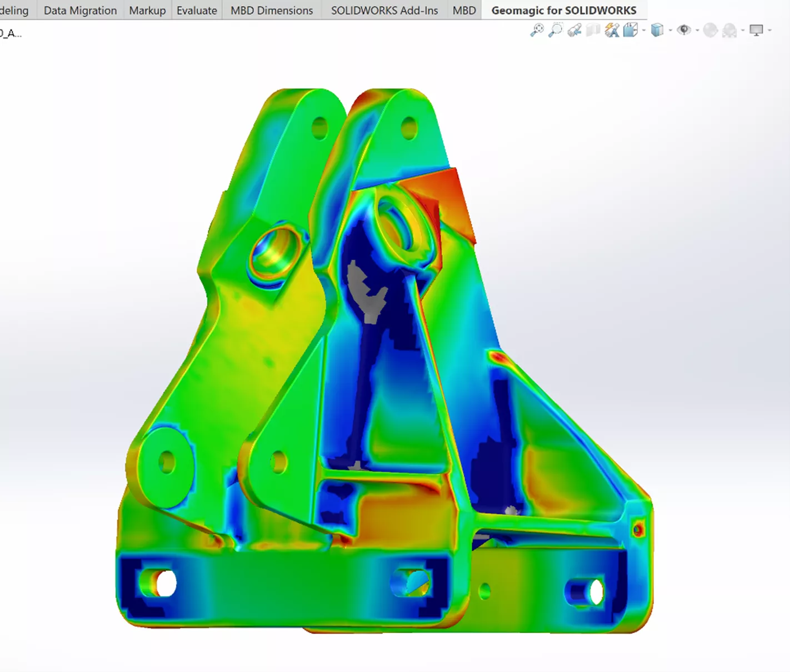
Task: Expand the Hide/Show Items dropdown arrow
Action: click(697, 31)
